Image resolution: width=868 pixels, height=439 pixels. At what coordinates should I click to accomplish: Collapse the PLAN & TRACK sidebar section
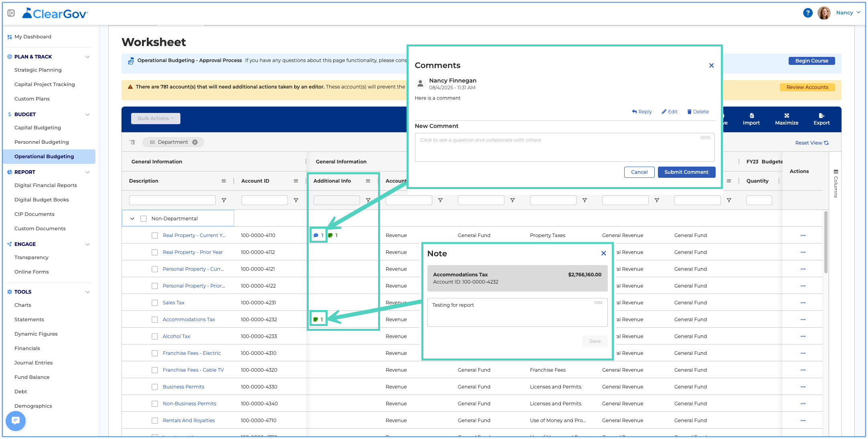click(x=87, y=57)
